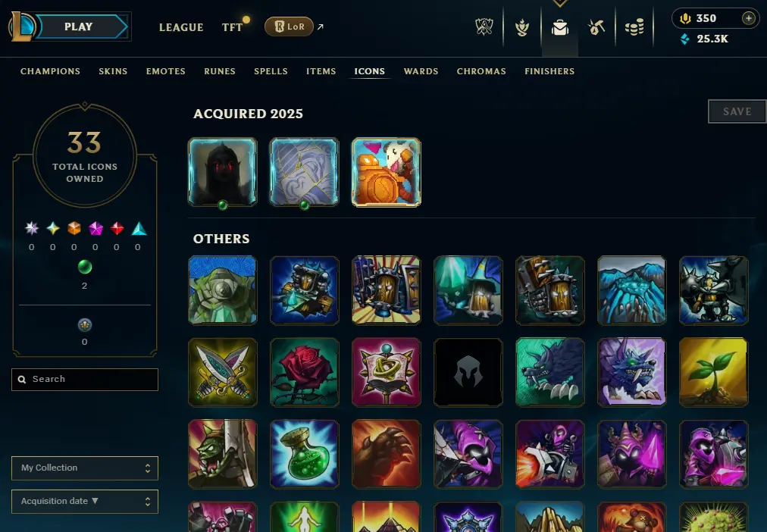
Task: Open the Loot hammer icon
Action: coord(596,27)
